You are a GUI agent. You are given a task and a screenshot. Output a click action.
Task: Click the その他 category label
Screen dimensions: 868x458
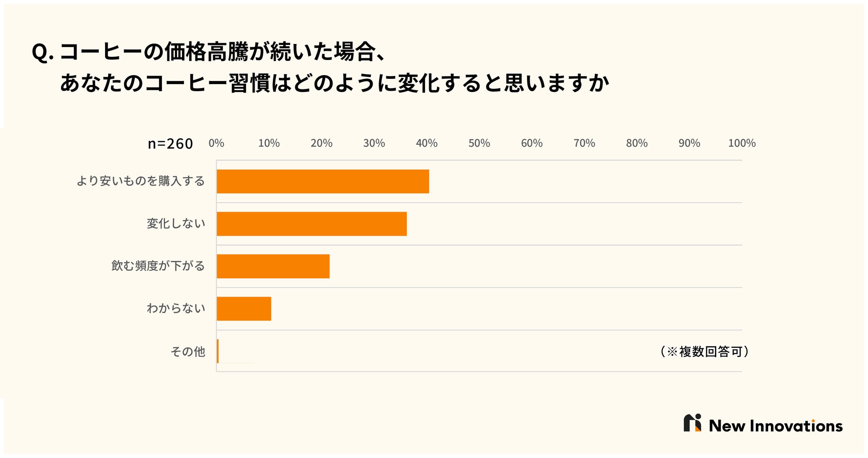[187, 352]
